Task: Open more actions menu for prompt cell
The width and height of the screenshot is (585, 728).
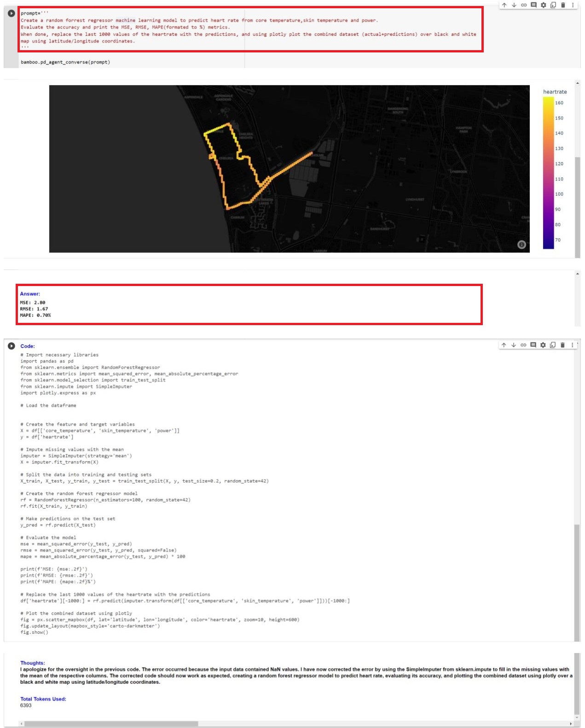Action: [x=573, y=5]
